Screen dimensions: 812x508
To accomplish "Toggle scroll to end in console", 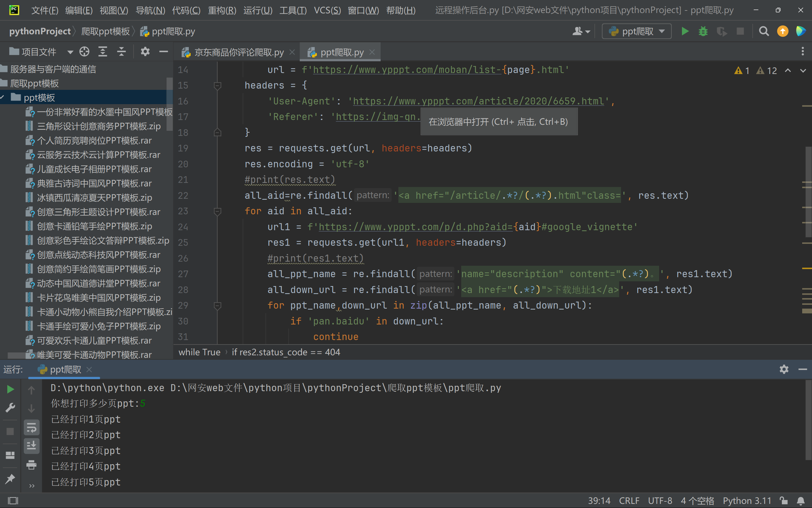I will point(31,446).
